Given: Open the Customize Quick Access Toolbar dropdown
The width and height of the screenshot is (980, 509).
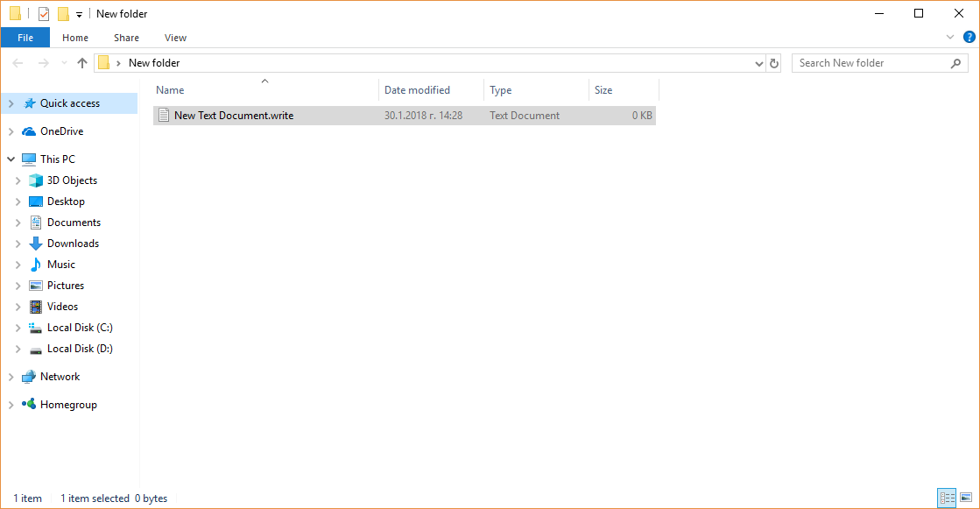Looking at the screenshot, I should coord(79,15).
